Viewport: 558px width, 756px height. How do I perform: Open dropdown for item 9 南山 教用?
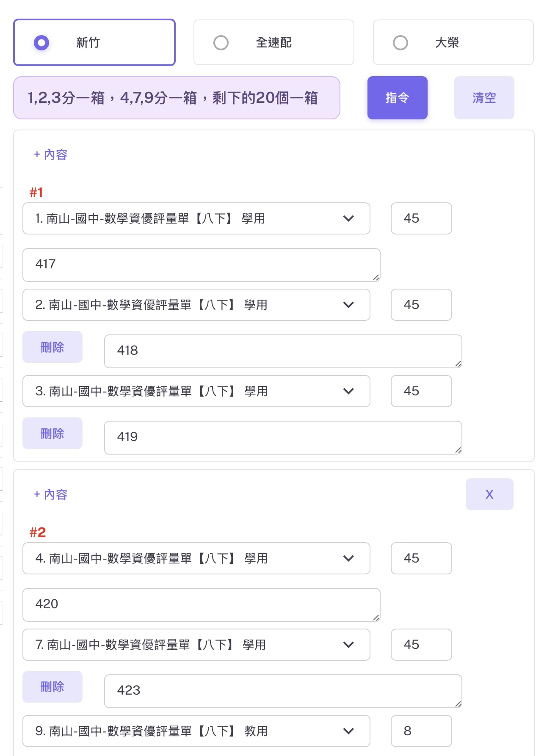196,731
